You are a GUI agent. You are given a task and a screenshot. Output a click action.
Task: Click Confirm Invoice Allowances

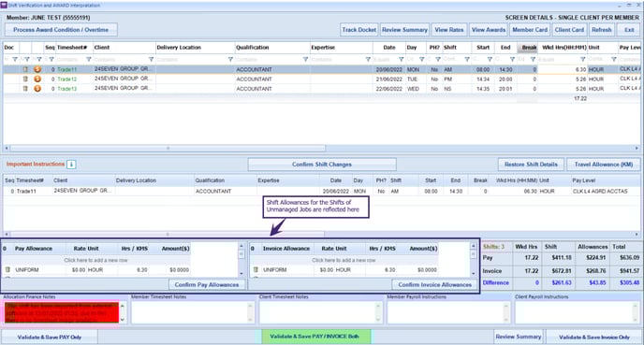(435, 285)
